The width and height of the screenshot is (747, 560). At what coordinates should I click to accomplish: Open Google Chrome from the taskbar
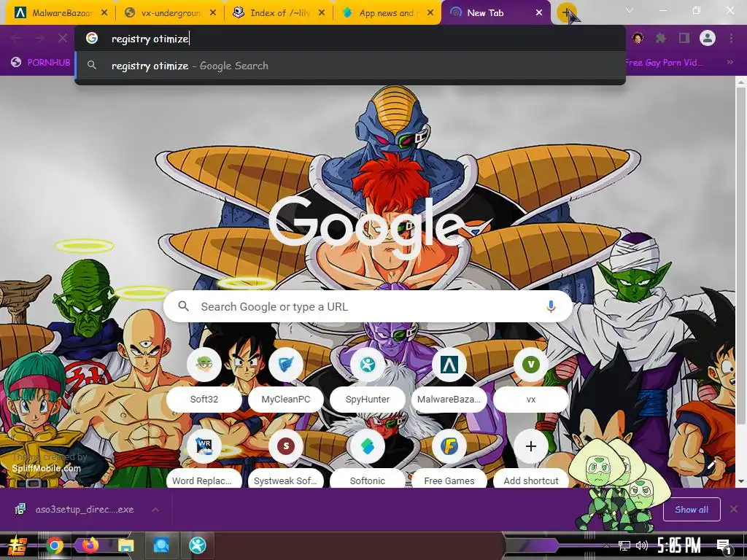pyautogui.click(x=55, y=545)
